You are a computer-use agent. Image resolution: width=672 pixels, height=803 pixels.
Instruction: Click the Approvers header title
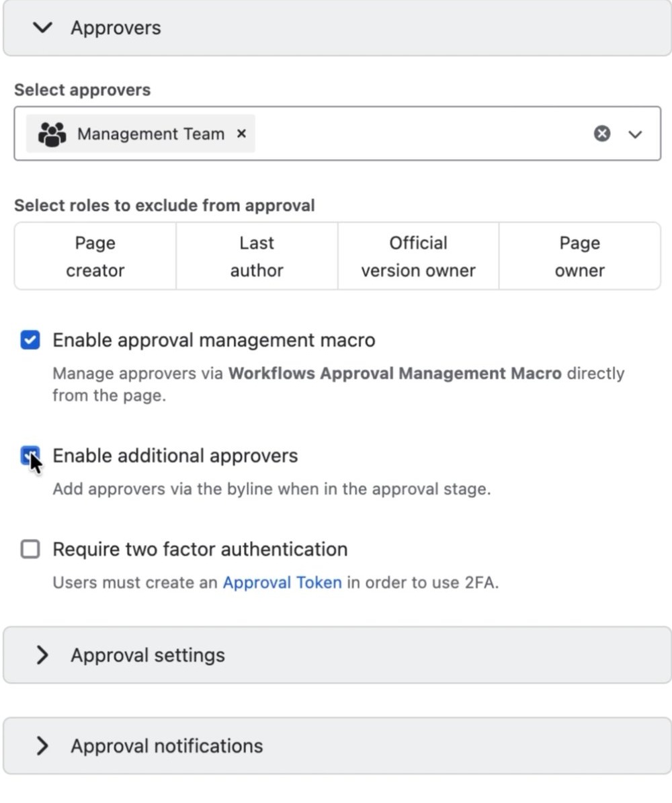(116, 28)
